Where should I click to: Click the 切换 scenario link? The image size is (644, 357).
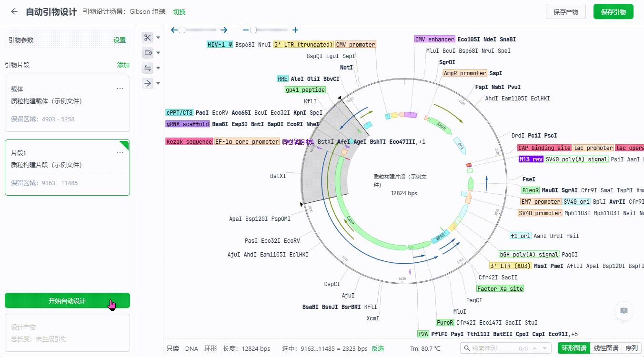(179, 12)
